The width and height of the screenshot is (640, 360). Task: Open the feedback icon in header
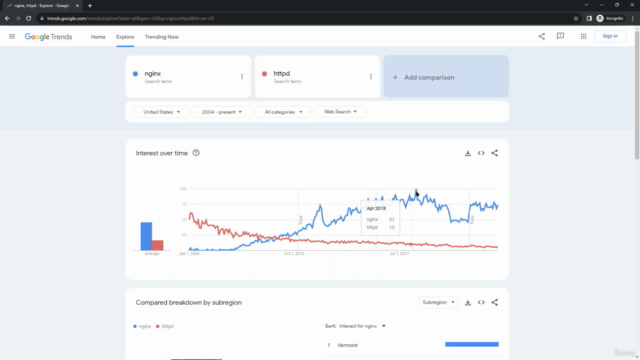coord(560,36)
